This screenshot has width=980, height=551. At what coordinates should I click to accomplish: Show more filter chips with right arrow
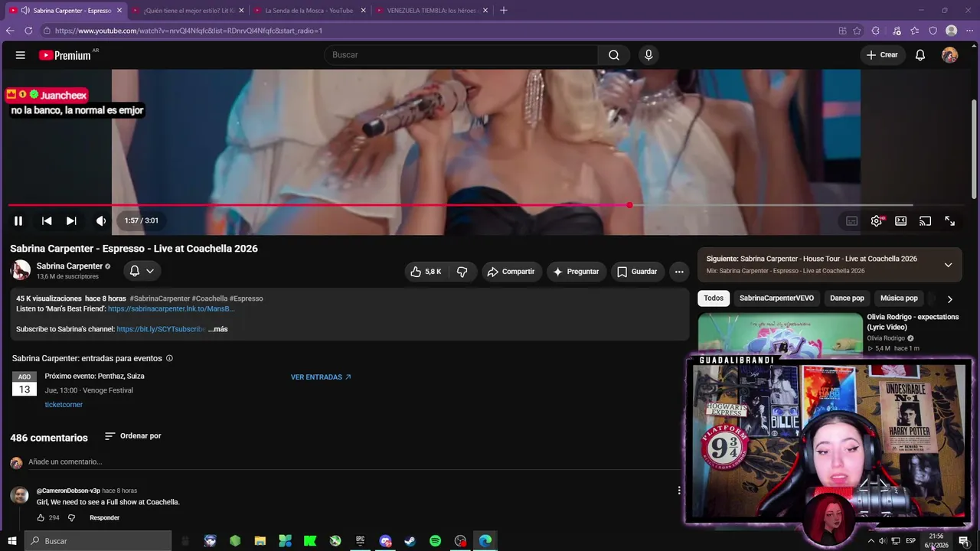(949, 299)
